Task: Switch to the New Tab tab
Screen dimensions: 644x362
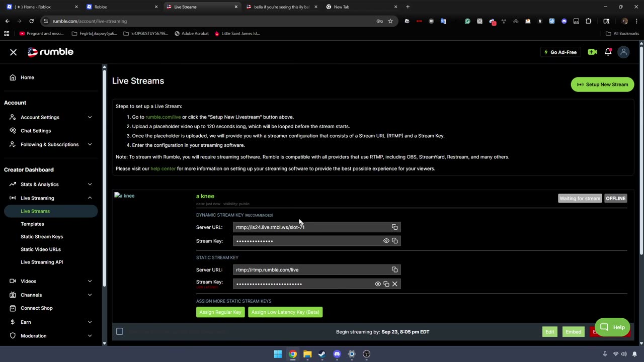Action: 361,7
